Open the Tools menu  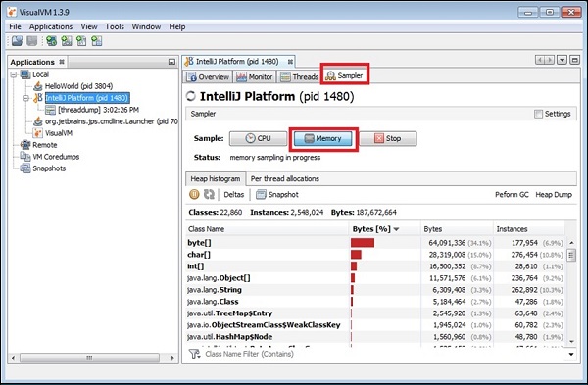point(115,26)
